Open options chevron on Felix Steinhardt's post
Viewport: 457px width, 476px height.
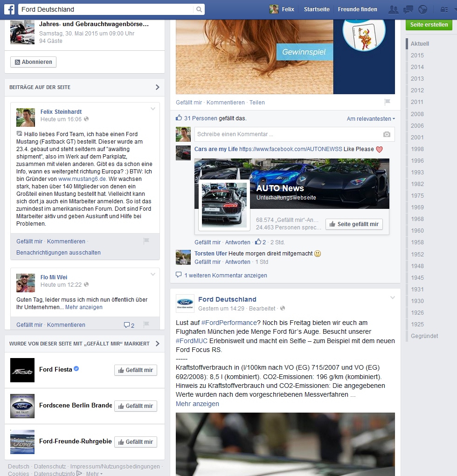point(153,109)
